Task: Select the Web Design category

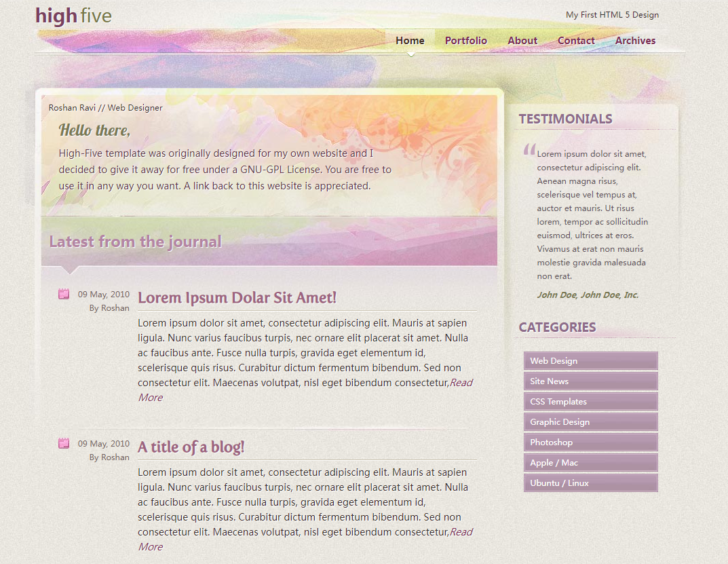Action: coord(590,361)
